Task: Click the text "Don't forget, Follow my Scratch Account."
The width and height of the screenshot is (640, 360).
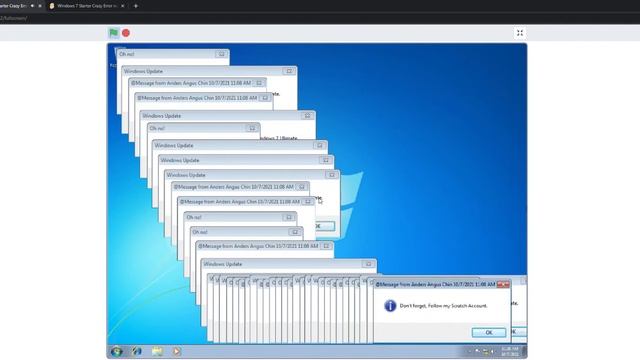Action: coord(443,305)
